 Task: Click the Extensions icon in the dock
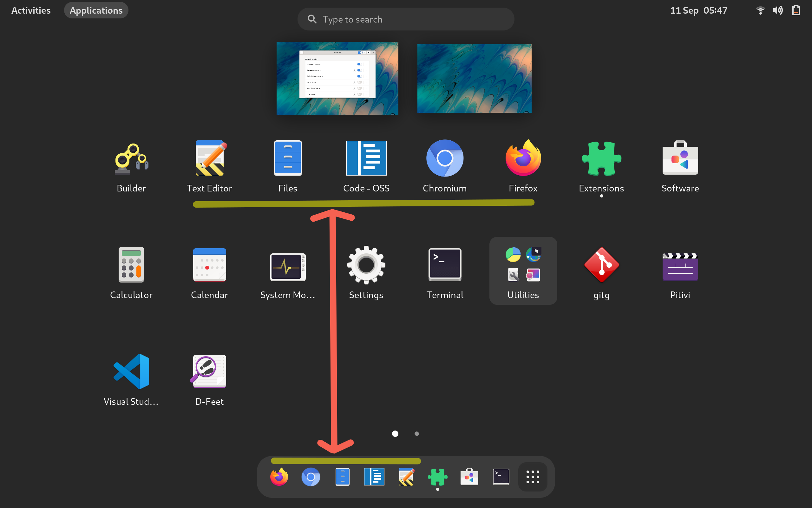click(x=437, y=477)
